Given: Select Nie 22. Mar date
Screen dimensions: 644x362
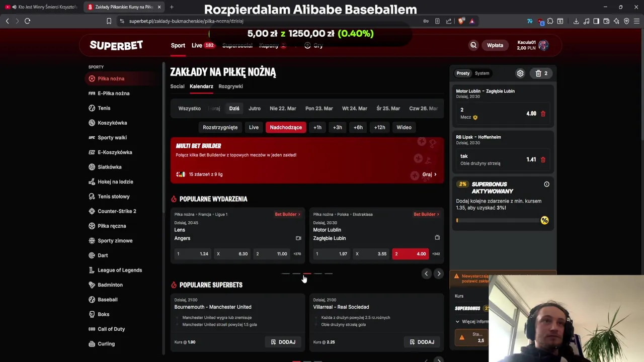Looking at the screenshot, I should [x=283, y=108].
